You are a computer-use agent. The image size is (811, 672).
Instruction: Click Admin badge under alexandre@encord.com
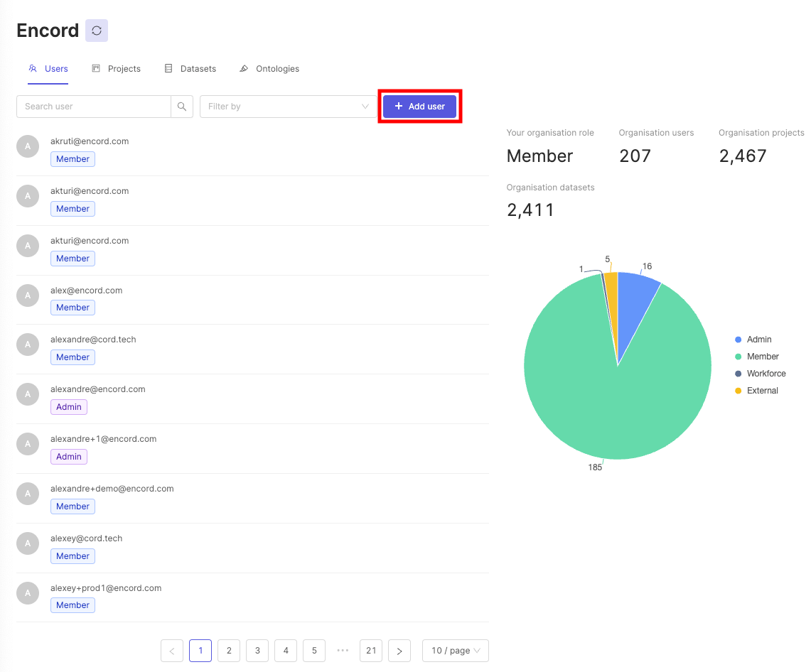[69, 407]
